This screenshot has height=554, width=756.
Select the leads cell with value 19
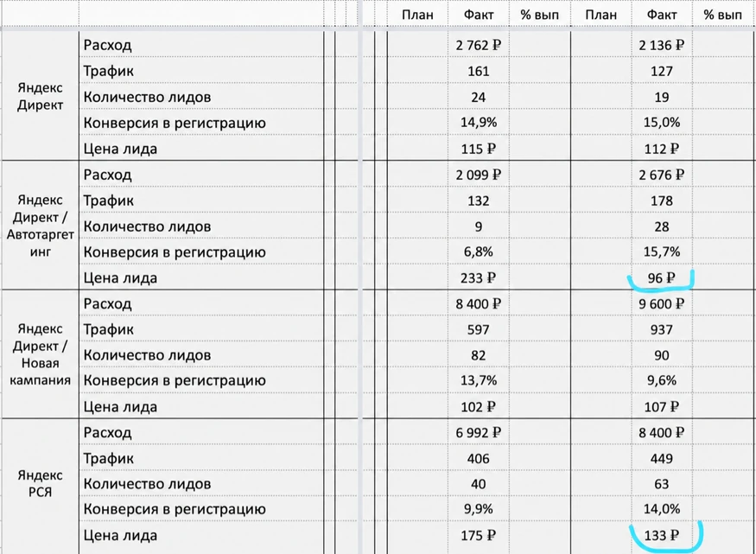(x=662, y=97)
